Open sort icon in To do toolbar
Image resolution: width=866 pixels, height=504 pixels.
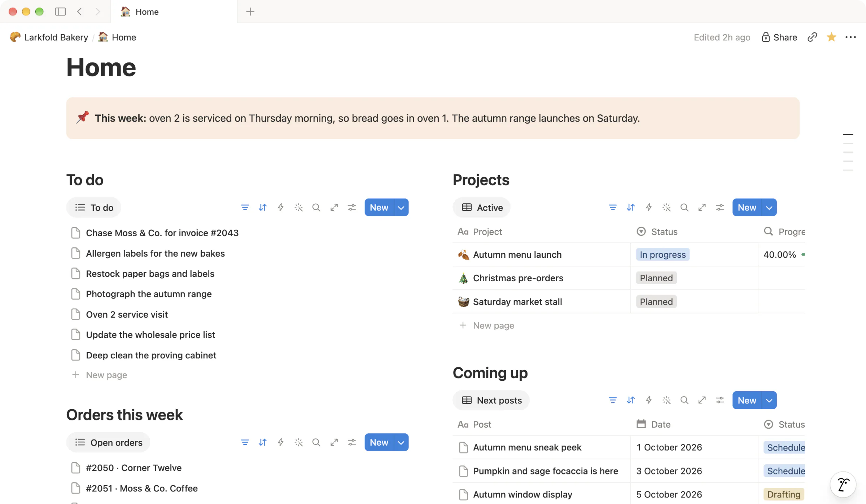pyautogui.click(x=263, y=207)
